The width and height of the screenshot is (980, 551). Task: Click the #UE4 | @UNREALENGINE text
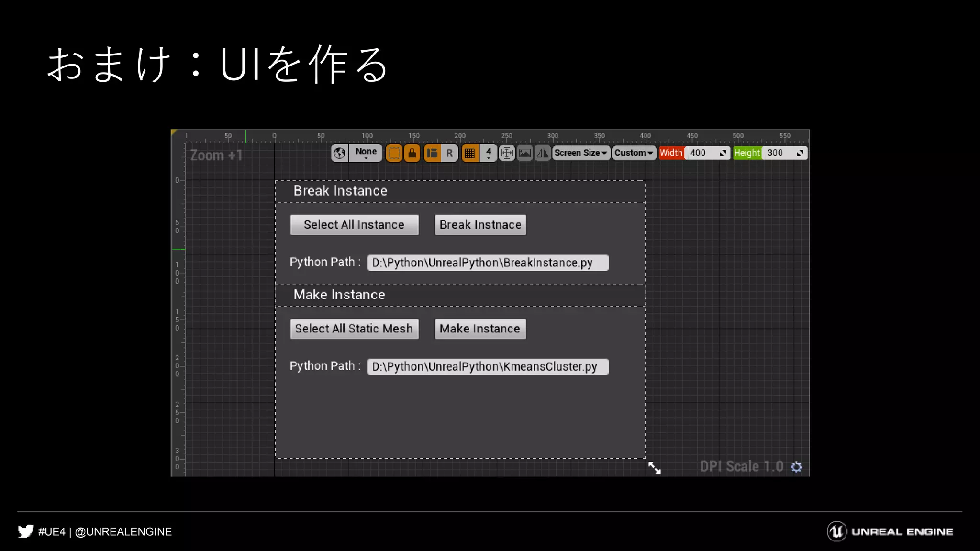105,532
